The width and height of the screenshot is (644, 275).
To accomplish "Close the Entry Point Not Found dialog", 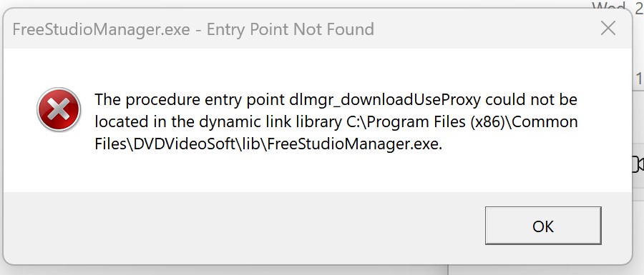I will point(608,29).
